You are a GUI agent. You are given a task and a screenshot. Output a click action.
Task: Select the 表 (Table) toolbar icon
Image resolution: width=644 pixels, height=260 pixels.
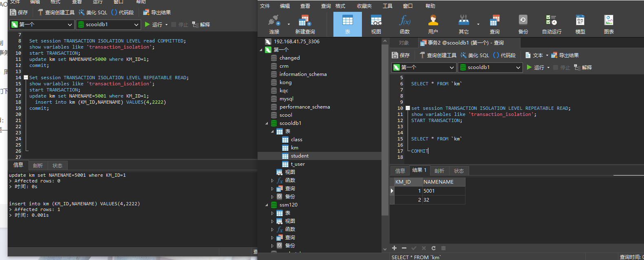tap(347, 24)
